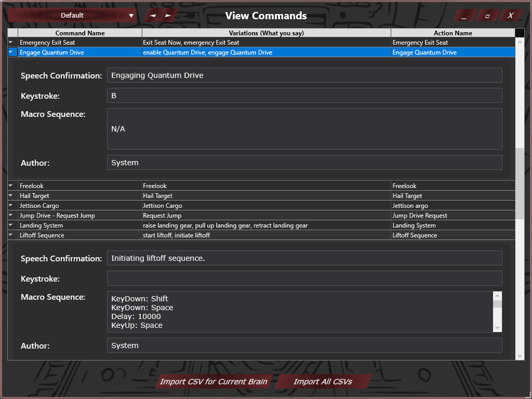Expand the Landing System row arrow

click(x=11, y=225)
